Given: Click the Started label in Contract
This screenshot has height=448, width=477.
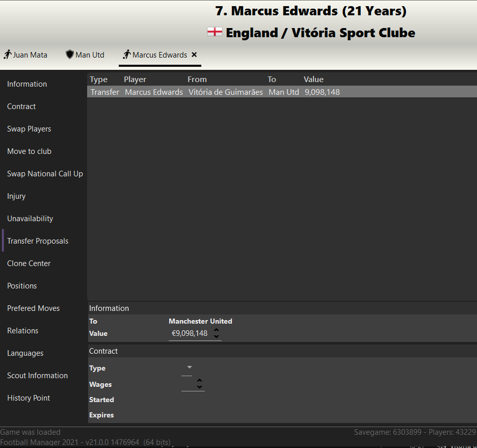Looking at the screenshot, I should (x=101, y=400).
